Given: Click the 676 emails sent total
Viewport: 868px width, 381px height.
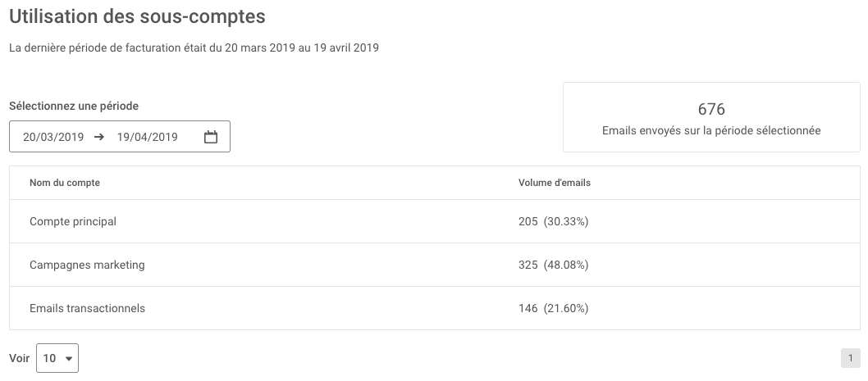Looking at the screenshot, I should point(711,109).
